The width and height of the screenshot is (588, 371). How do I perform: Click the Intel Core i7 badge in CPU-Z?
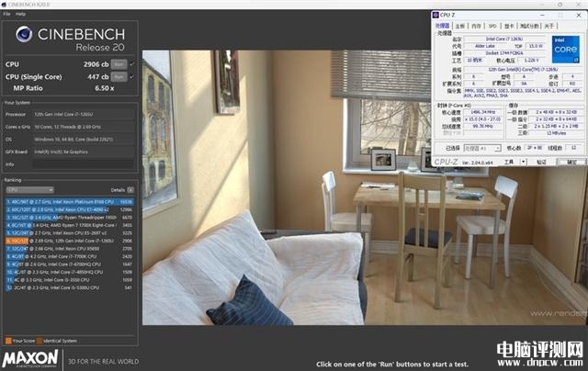(x=566, y=50)
